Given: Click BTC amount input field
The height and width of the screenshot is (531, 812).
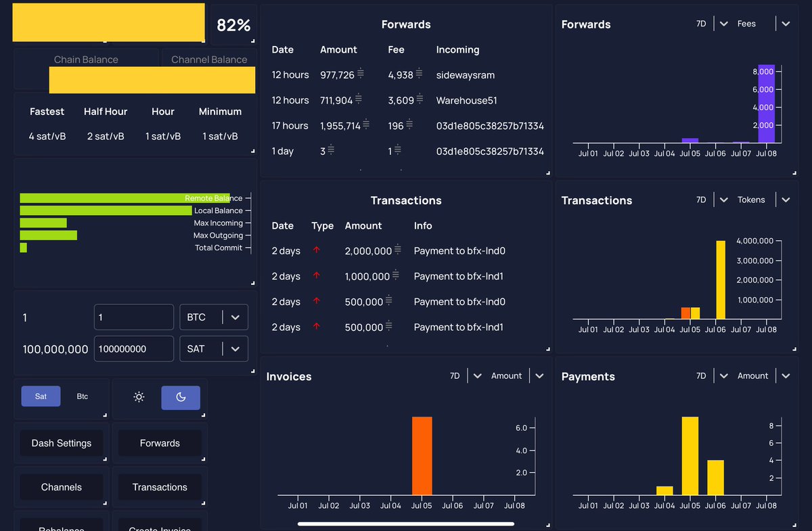Looking at the screenshot, I should (134, 317).
